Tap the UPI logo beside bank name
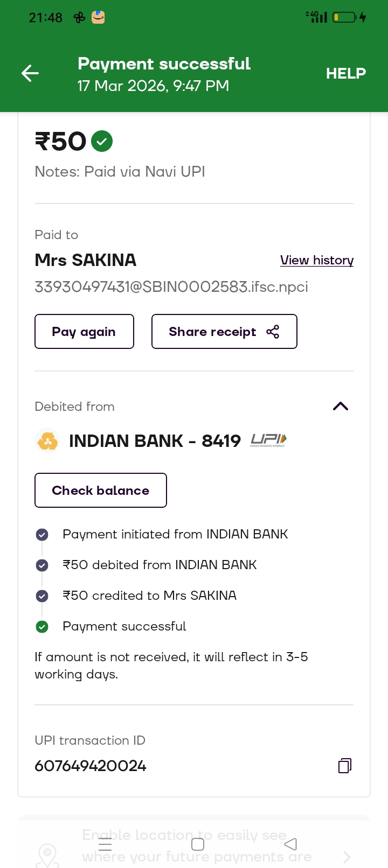 pyautogui.click(x=268, y=440)
